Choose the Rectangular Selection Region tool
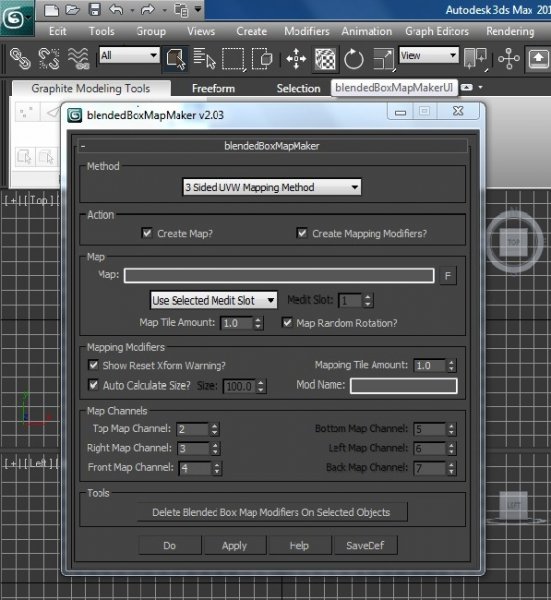This screenshot has width=551, height=600. (x=233, y=59)
